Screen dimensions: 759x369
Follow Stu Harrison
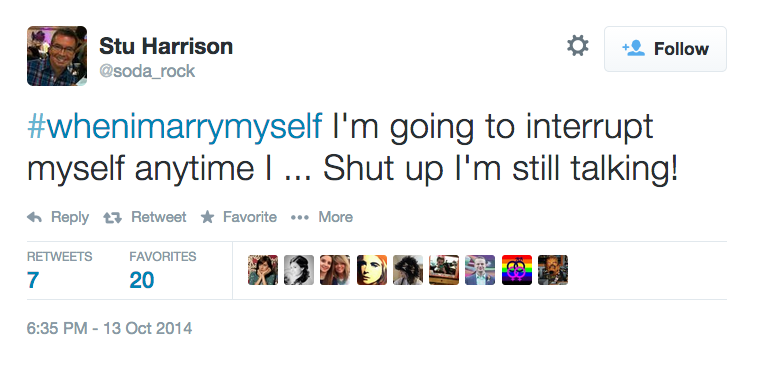[x=665, y=49]
